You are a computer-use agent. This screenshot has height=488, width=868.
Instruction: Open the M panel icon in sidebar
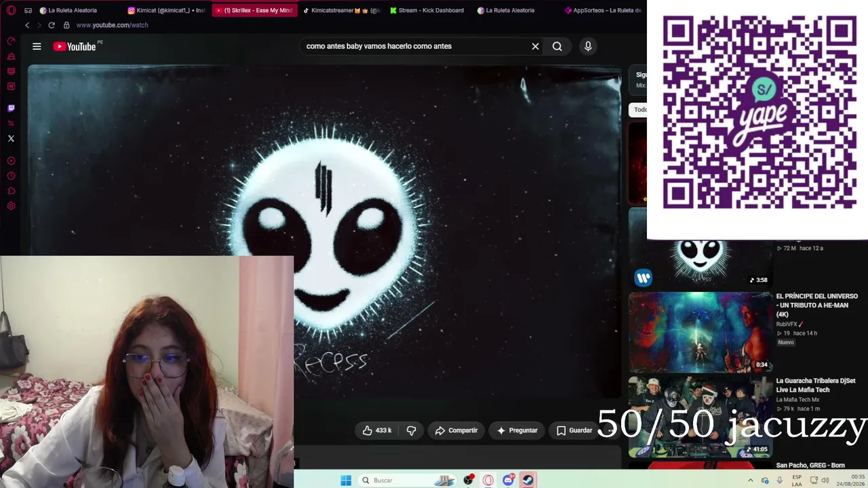coord(11,86)
